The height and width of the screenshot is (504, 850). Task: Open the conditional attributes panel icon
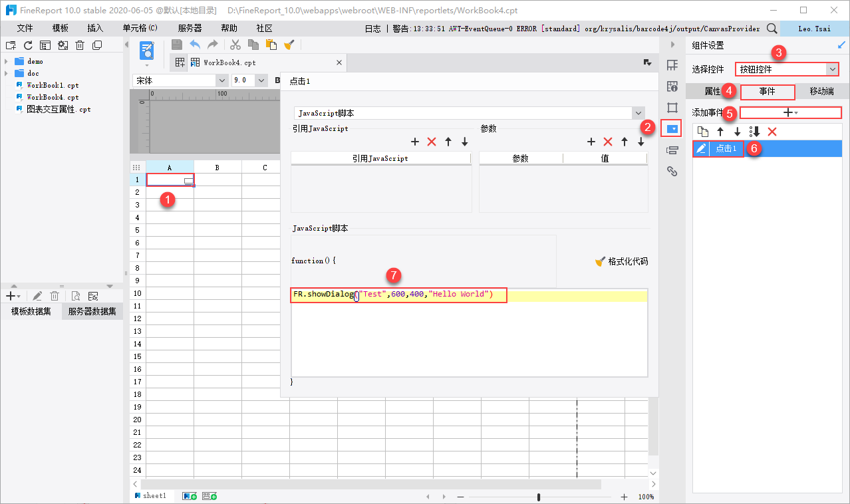[672, 150]
